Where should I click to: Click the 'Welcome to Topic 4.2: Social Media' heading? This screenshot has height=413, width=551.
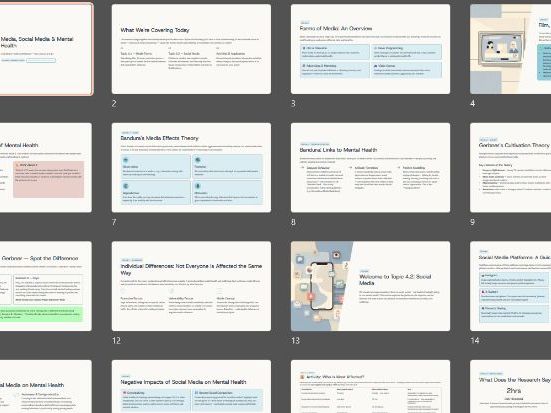tap(395, 280)
